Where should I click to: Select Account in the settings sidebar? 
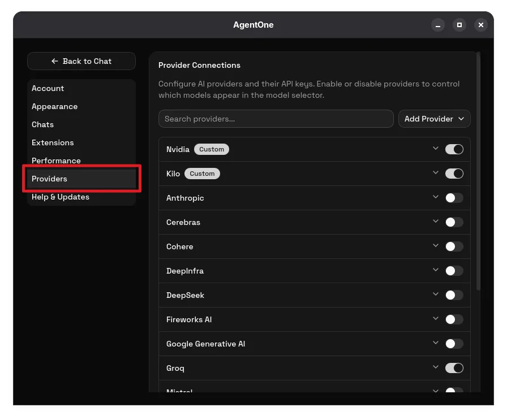(48, 88)
